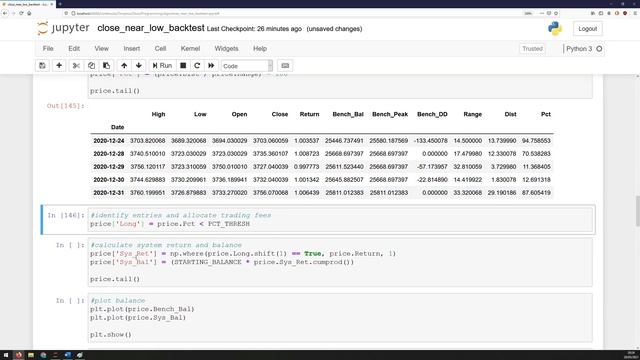Click the save and checkpoint icon
This screenshot has height=360, width=640.
42,66
